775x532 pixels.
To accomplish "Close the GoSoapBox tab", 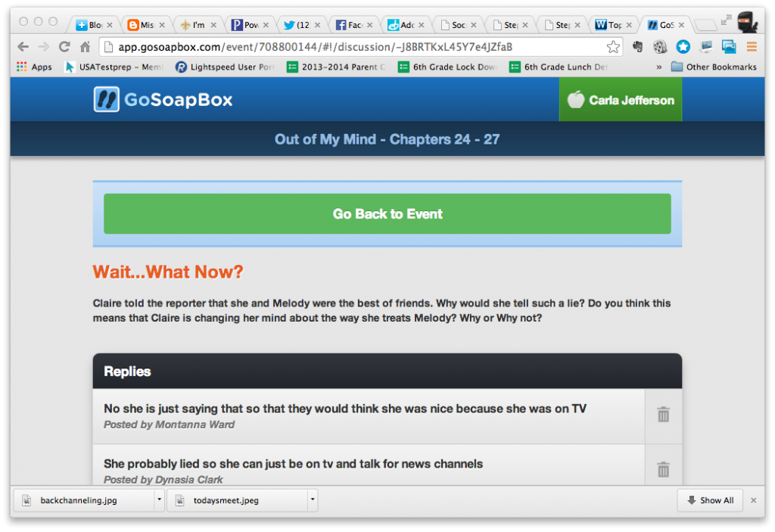I will [681, 25].
